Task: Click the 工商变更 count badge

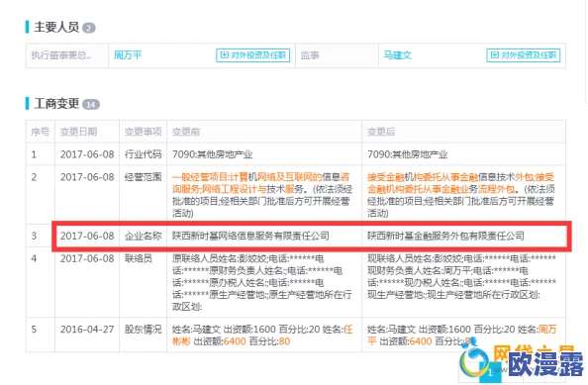Action: 91,105
